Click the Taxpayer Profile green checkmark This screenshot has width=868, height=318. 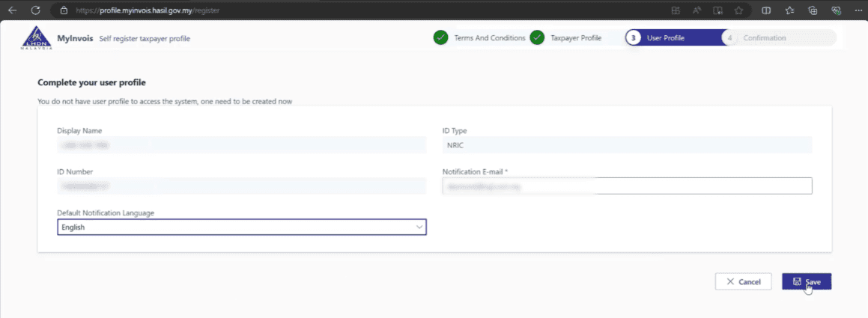pyautogui.click(x=537, y=37)
